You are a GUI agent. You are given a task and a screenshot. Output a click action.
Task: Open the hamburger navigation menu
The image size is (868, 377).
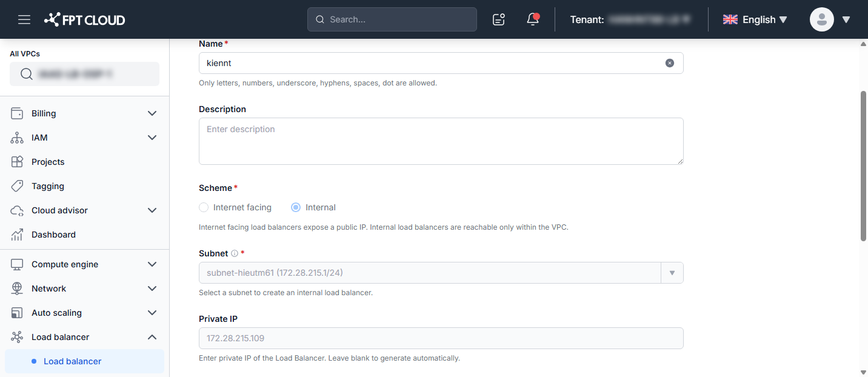tap(24, 19)
